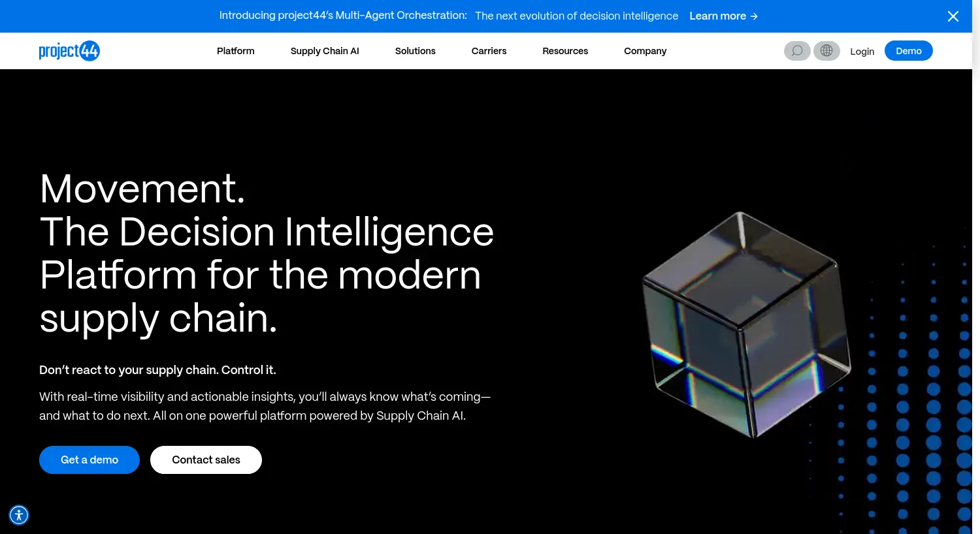Image resolution: width=980 pixels, height=534 pixels.
Task: Click the Multi-Agent Orchestration banner text
Action: (x=343, y=16)
